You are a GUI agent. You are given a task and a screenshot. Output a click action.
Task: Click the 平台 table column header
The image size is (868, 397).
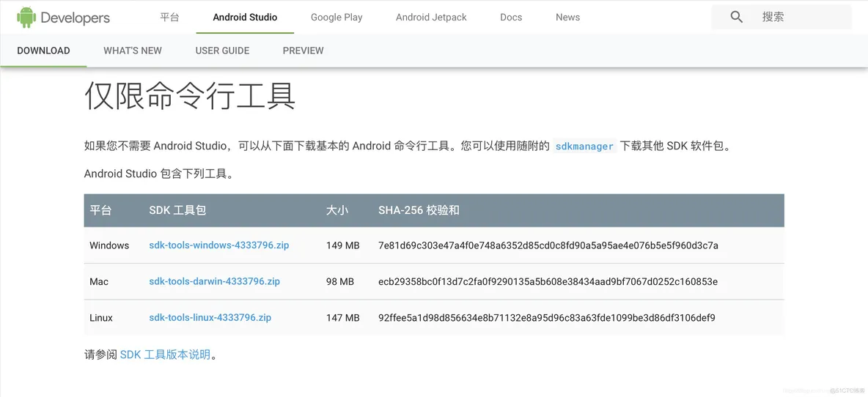(100, 210)
